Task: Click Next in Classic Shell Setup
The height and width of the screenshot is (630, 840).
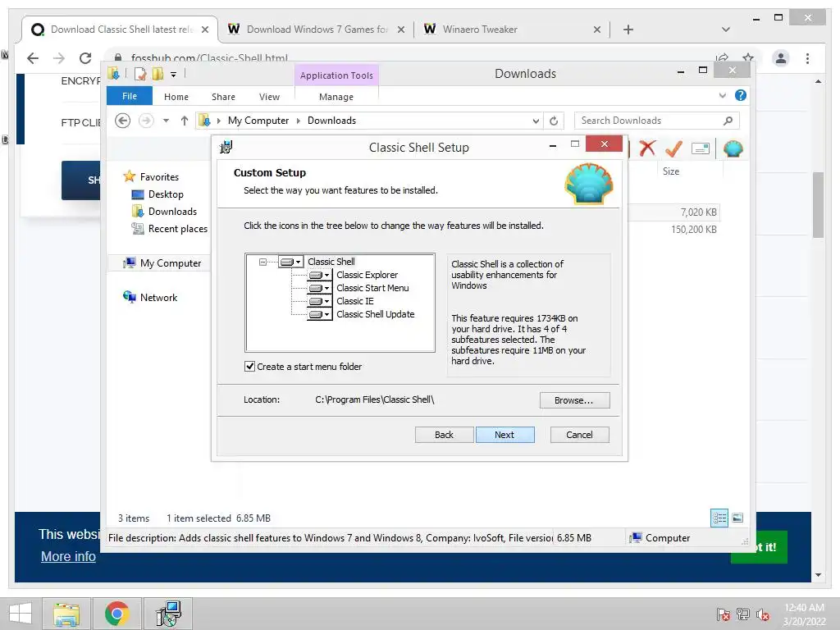Action: point(504,435)
